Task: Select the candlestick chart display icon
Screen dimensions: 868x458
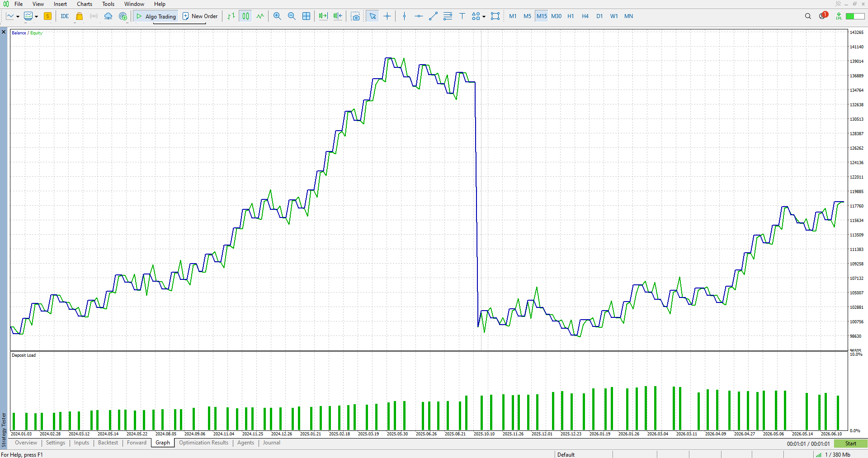Action: 245,16
